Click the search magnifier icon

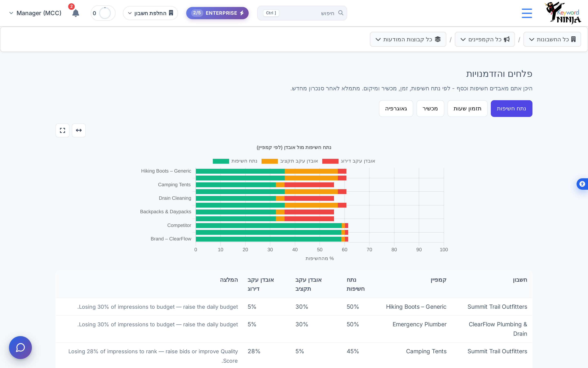[341, 13]
